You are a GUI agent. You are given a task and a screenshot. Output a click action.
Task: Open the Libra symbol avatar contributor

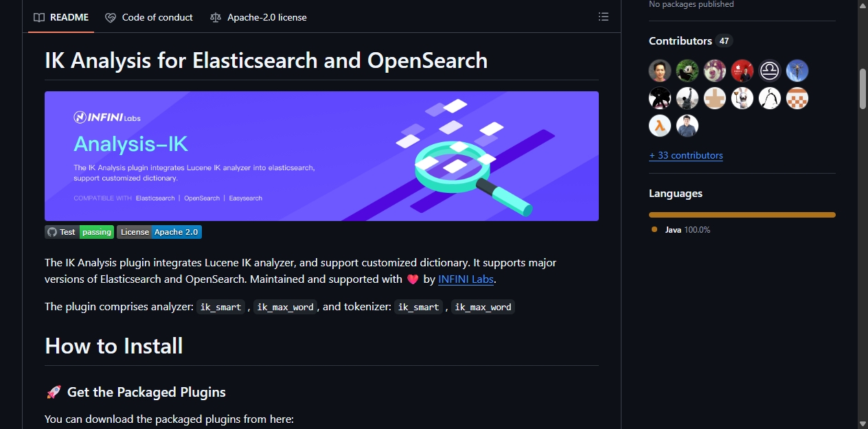[x=770, y=71]
